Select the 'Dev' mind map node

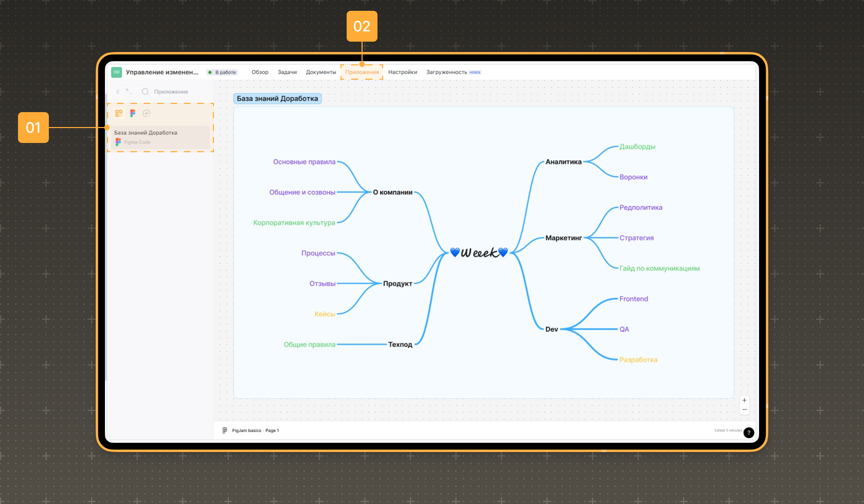pos(552,329)
